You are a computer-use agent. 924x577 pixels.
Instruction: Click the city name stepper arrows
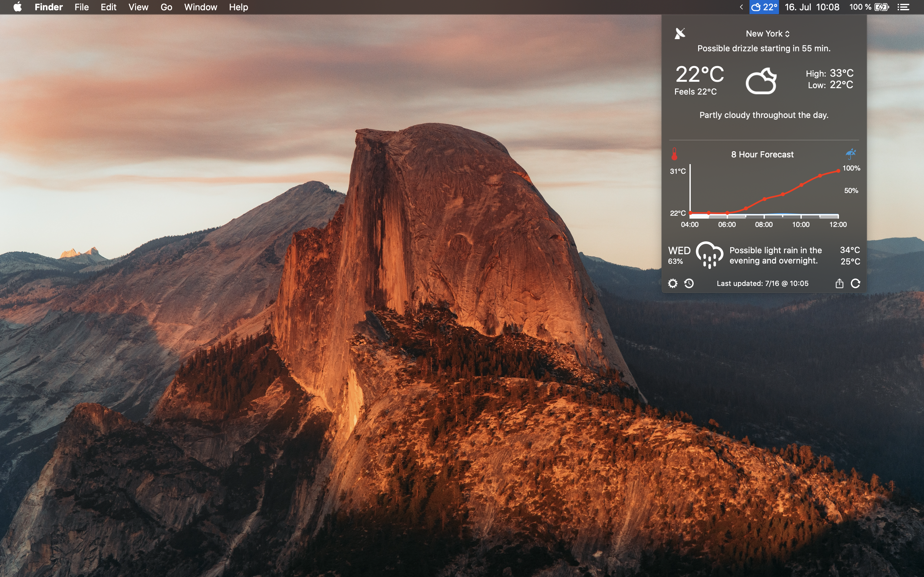(x=788, y=34)
